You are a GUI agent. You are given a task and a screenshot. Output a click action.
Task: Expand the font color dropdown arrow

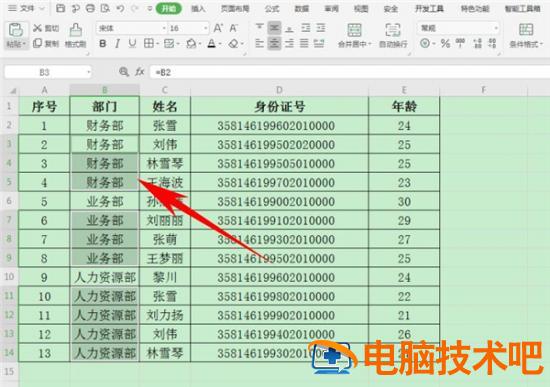tap(220, 44)
